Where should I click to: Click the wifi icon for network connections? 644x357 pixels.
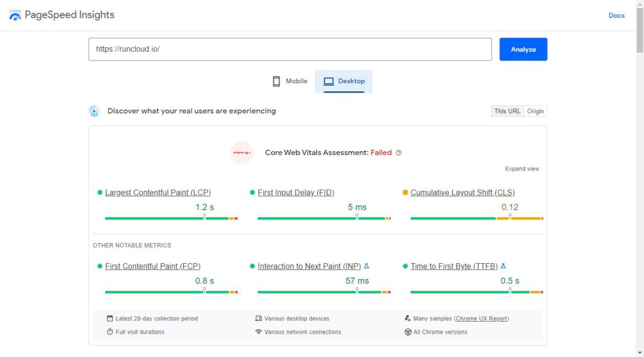tap(258, 331)
